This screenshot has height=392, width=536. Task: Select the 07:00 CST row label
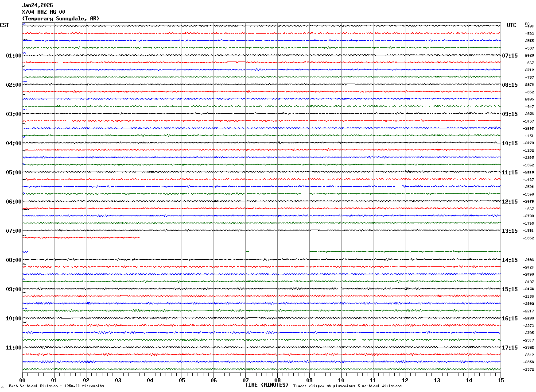[14, 231]
